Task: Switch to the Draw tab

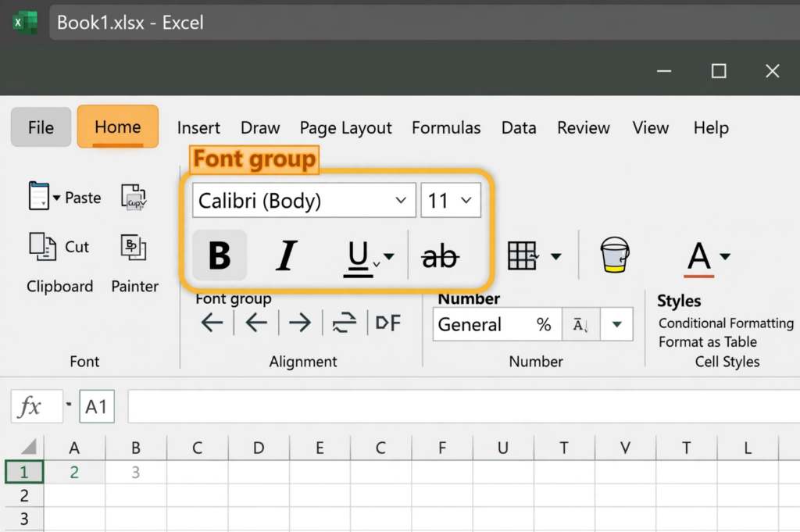Action: 260,127
